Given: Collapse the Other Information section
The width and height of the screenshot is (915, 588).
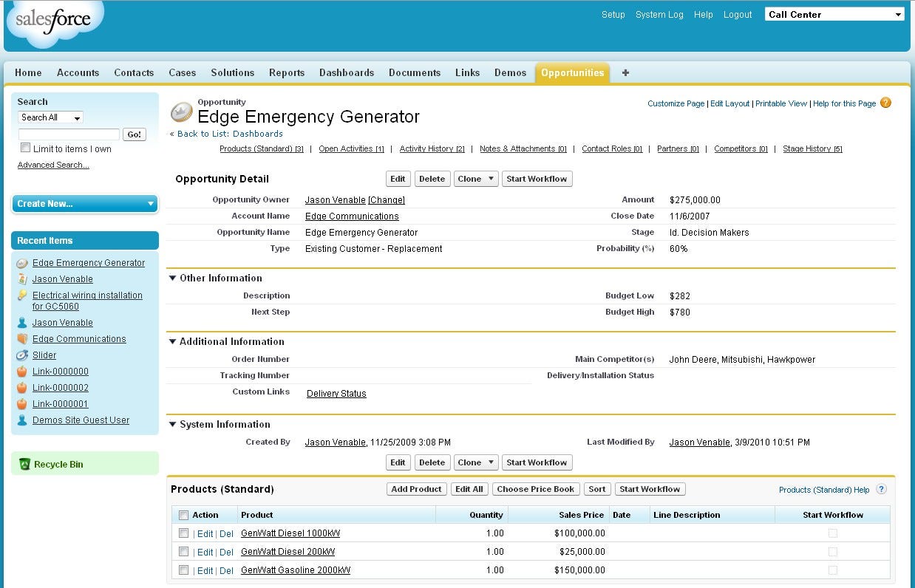Looking at the screenshot, I should point(173,278).
